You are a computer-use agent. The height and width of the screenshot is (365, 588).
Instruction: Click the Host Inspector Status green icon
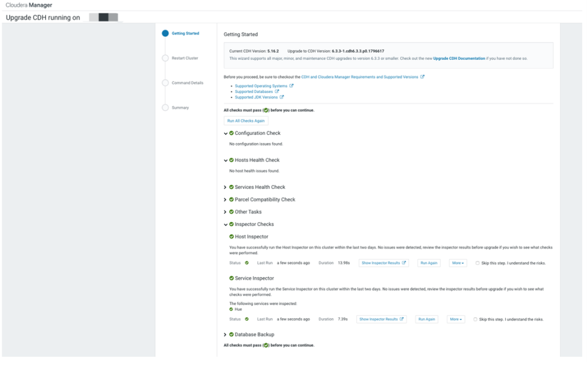click(247, 263)
